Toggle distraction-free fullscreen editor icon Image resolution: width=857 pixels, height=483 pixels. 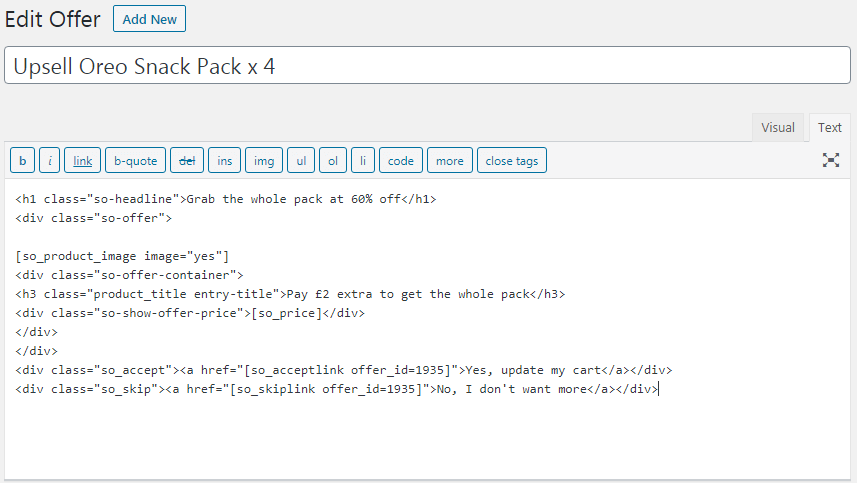click(830, 160)
